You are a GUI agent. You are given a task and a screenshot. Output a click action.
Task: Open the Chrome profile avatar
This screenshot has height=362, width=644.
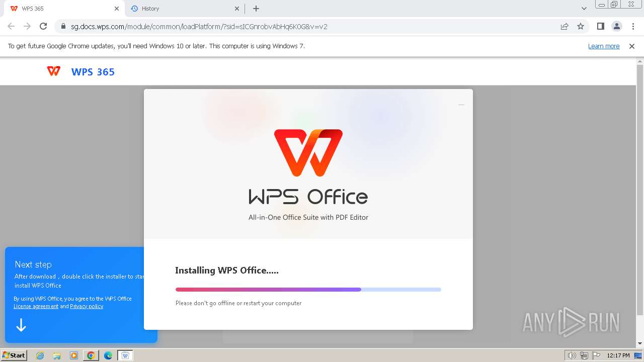click(616, 26)
